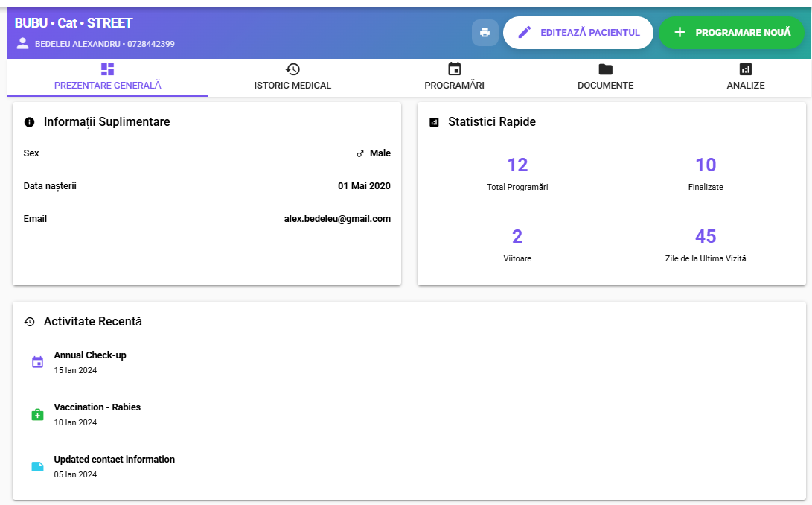Click the Zile de la Ultima Vizită label
Screen dimensions: 812x505
[x=706, y=258]
